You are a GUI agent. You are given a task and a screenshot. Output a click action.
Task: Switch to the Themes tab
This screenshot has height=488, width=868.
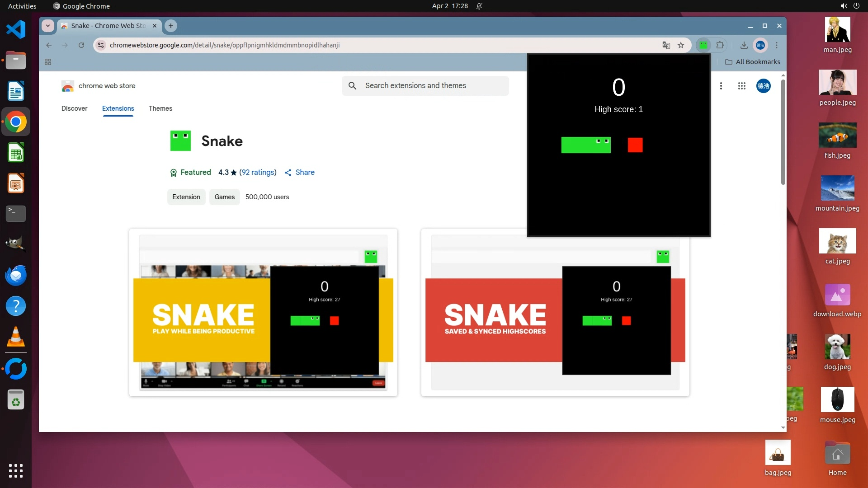point(160,108)
